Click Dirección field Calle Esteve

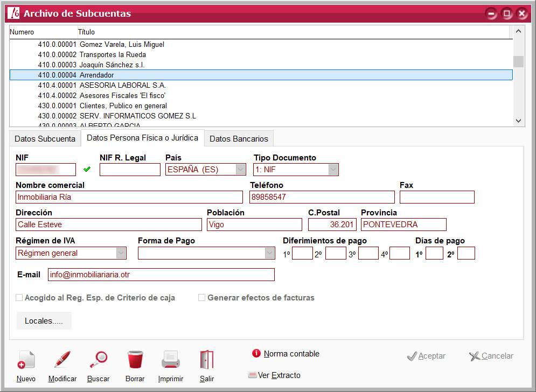pos(109,225)
